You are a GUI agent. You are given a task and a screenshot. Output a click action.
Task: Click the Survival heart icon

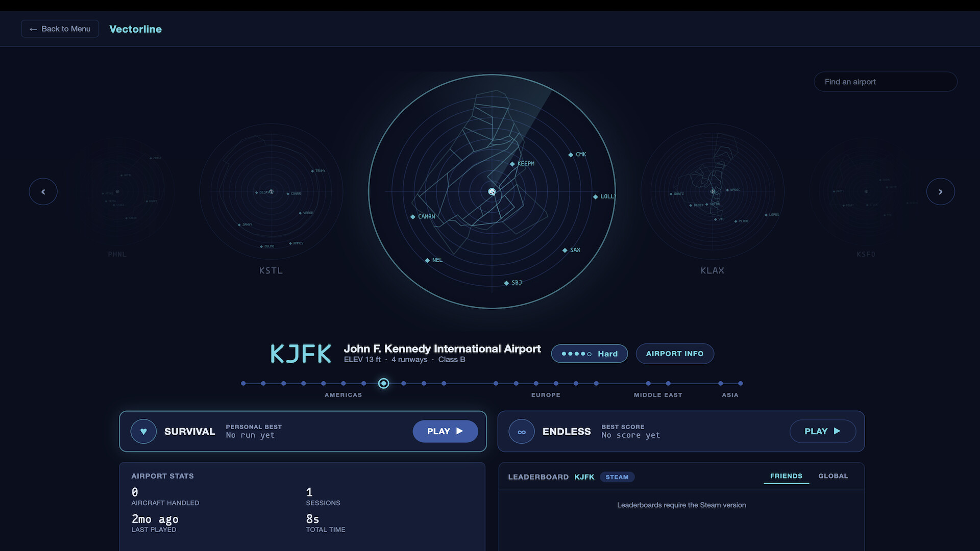pyautogui.click(x=143, y=432)
